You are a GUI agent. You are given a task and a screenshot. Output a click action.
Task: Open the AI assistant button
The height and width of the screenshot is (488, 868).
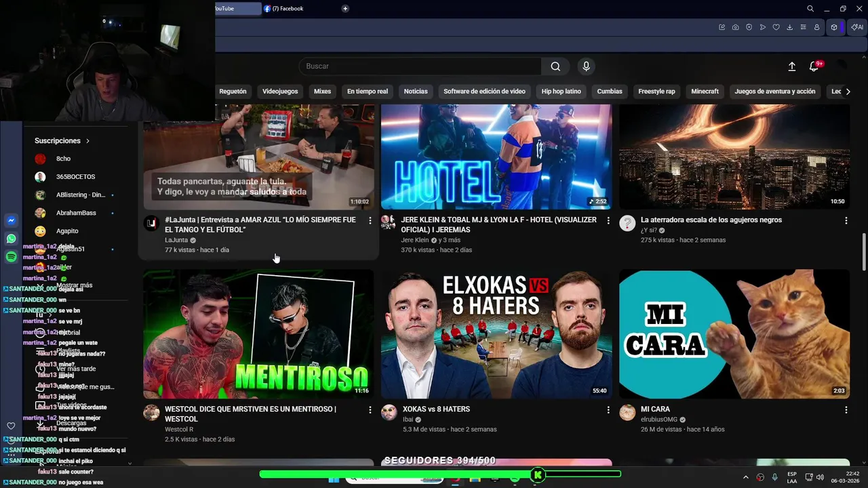857,27
